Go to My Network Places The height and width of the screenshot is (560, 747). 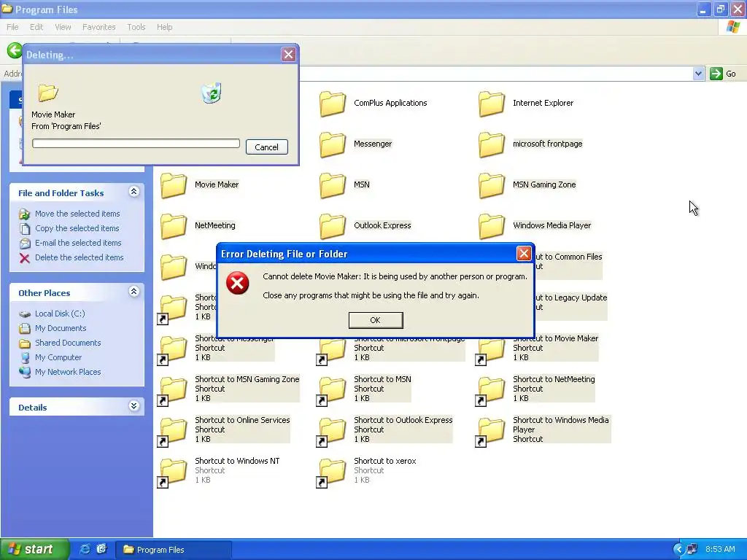[68, 372]
